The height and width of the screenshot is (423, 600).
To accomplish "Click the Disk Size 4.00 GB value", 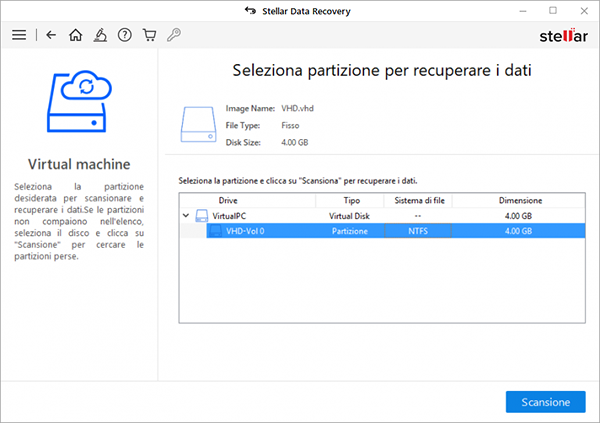I will (x=295, y=142).
